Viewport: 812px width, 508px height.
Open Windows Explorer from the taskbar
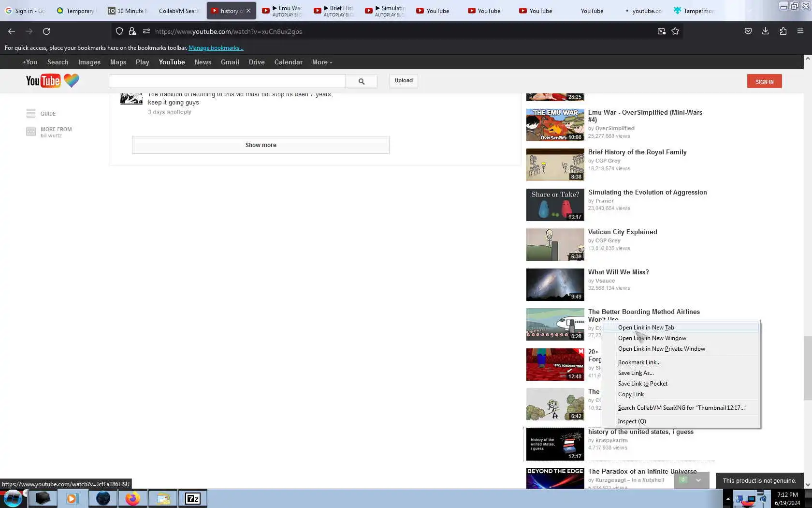point(163,498)
